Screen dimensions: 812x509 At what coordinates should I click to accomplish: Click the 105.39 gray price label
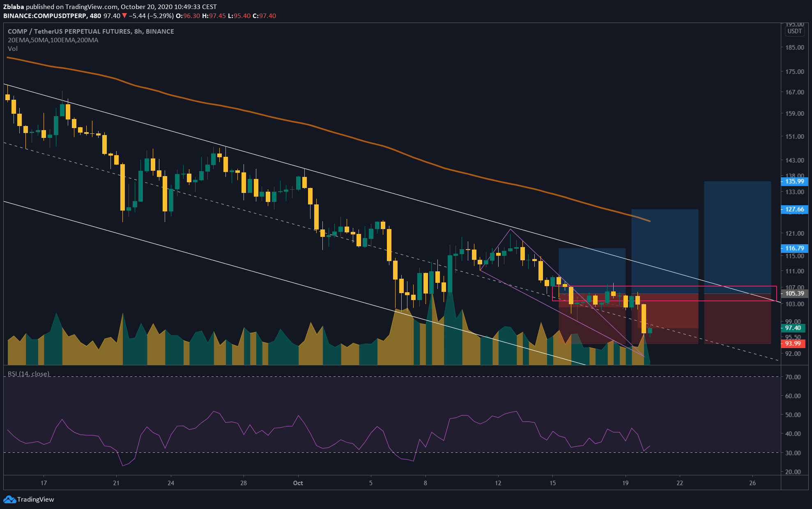click(794, 293)
